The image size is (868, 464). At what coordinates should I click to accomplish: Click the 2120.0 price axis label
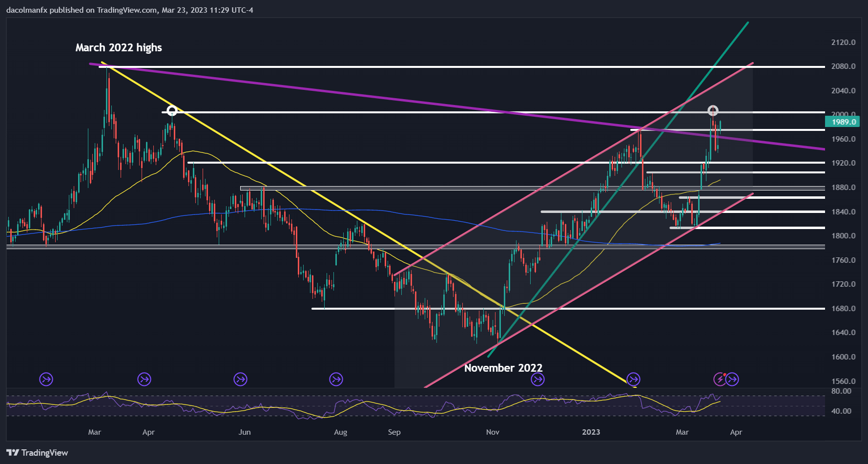click(844, 42)
